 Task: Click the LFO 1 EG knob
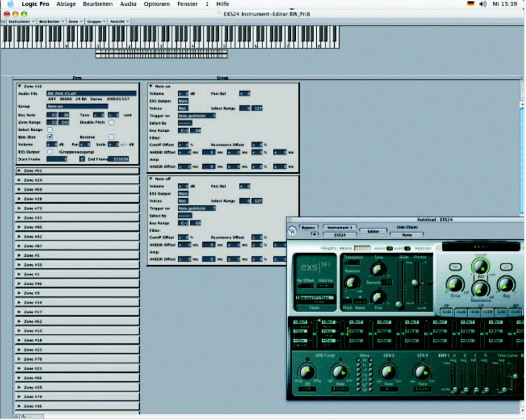click(x=307, y=372)
